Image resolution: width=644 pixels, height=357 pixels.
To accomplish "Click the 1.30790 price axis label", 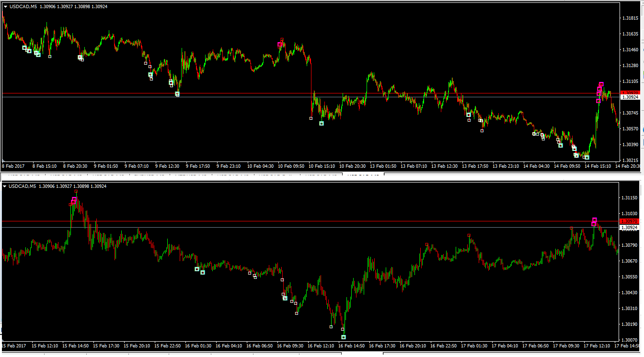I will point(630,245).
